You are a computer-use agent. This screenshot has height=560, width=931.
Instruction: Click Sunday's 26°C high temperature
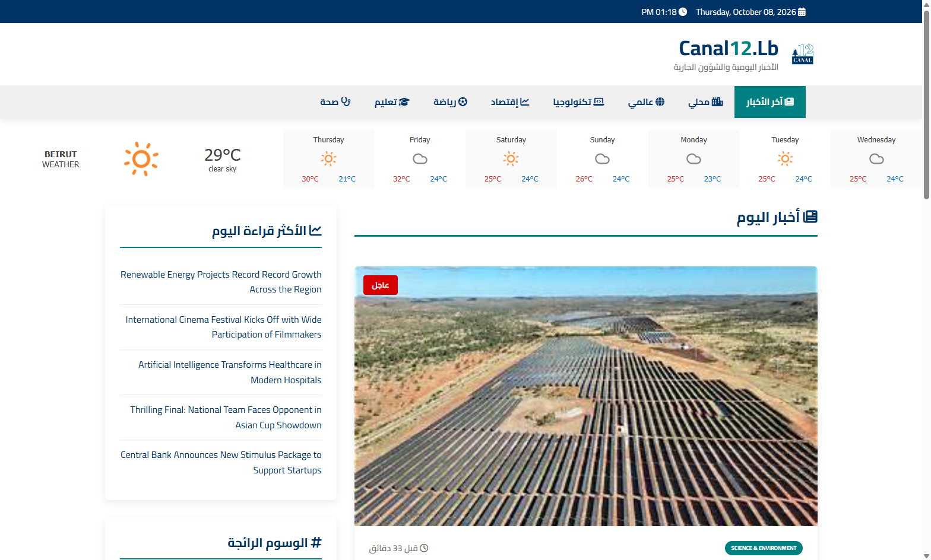pos(584,179)
